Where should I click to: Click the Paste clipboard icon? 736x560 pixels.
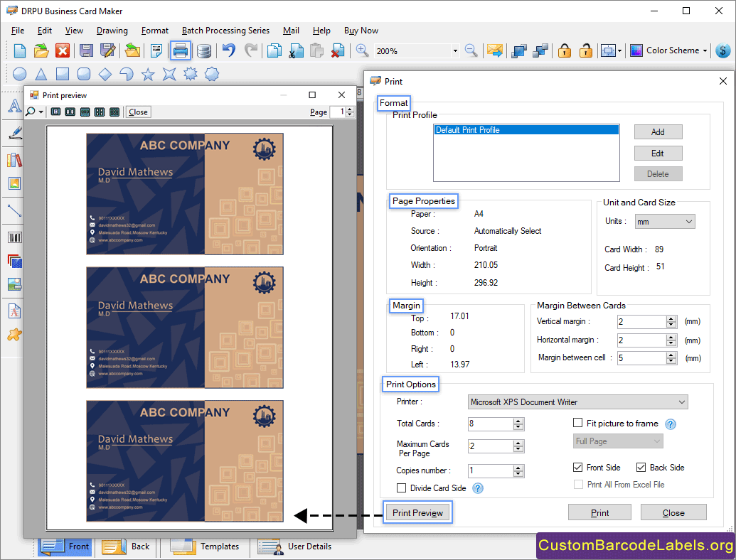click(x=317, y=50)
